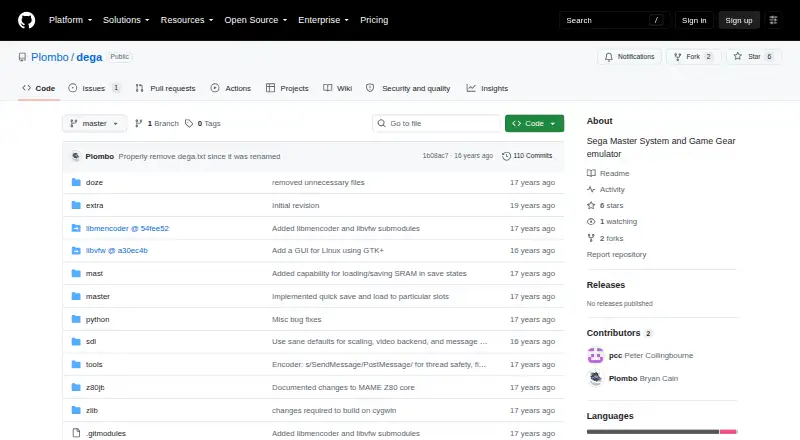The image size is (800, 440).
Task: Expand the Solutions menu
Action: pyautogui.click(x=126, y=20)
